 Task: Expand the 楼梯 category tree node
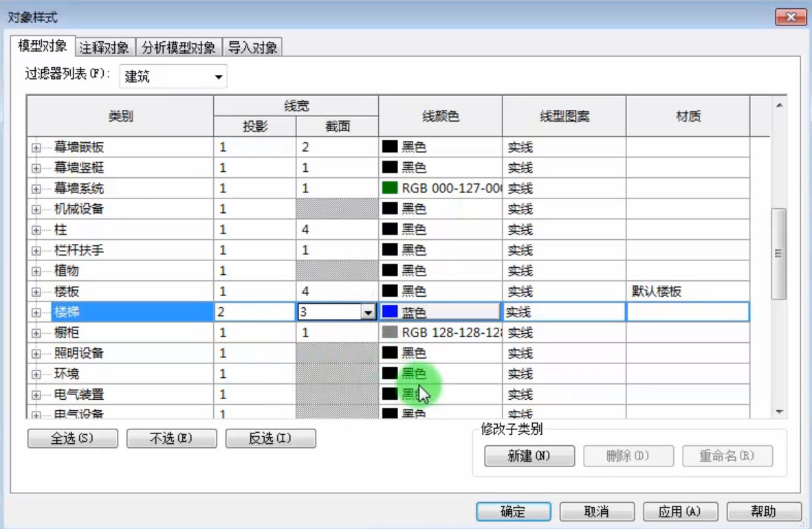pyautogui.click(x=36, y=313)
